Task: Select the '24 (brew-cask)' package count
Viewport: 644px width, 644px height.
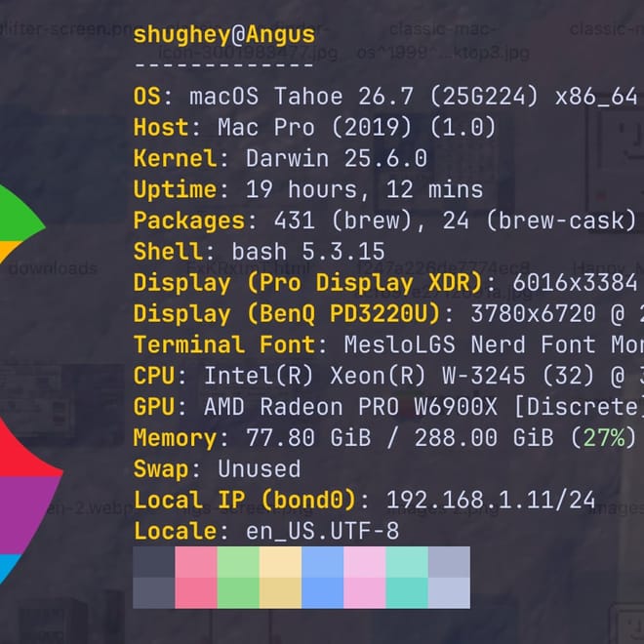Action: click(539, 221)
